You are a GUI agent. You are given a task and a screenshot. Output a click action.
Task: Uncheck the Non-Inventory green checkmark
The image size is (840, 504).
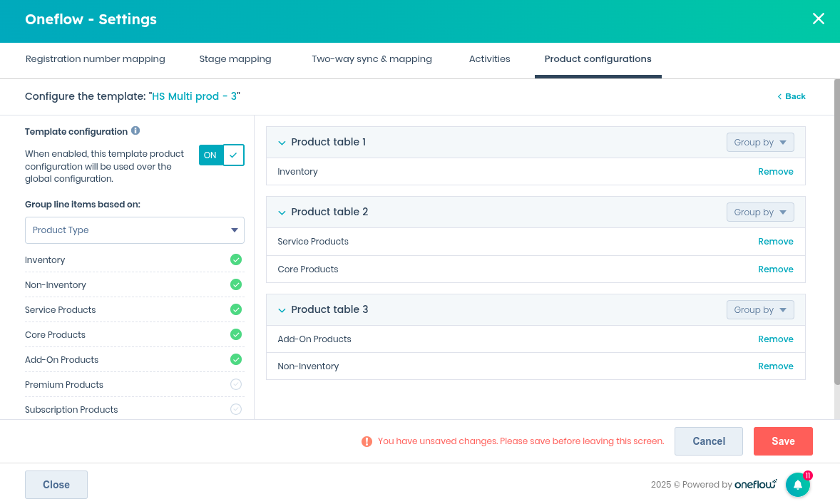(x=236, y=284)
